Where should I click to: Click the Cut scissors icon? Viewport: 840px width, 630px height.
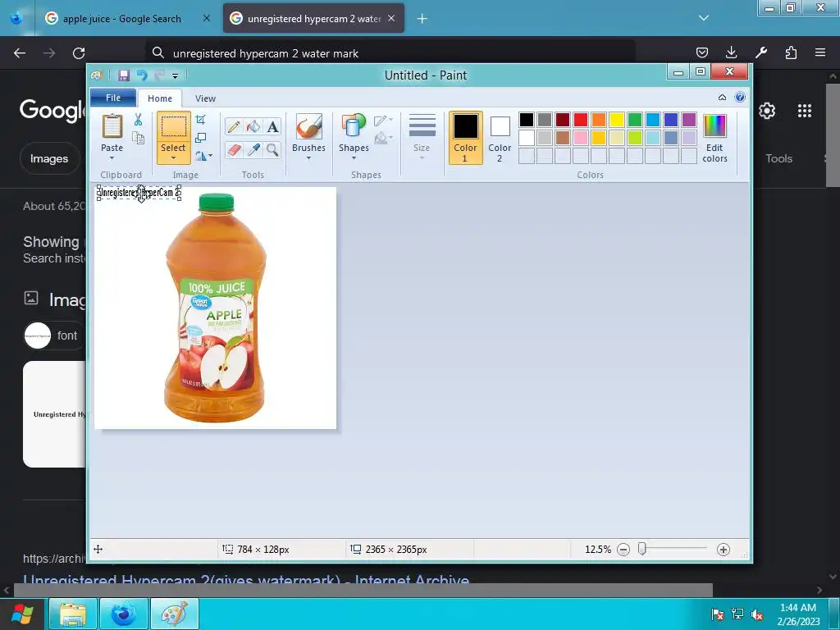[x=138, y=120]
